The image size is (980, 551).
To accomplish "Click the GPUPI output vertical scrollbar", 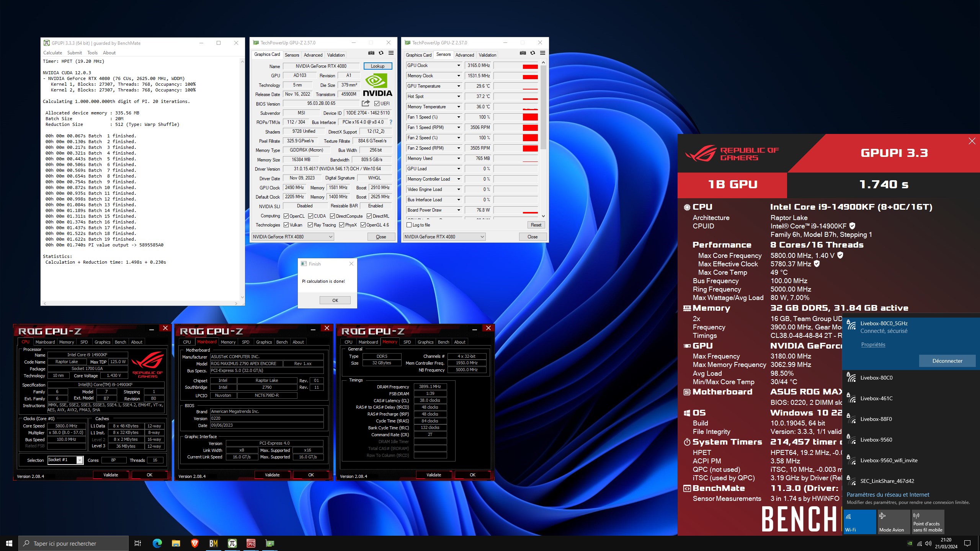I will (x=242, y=179).
